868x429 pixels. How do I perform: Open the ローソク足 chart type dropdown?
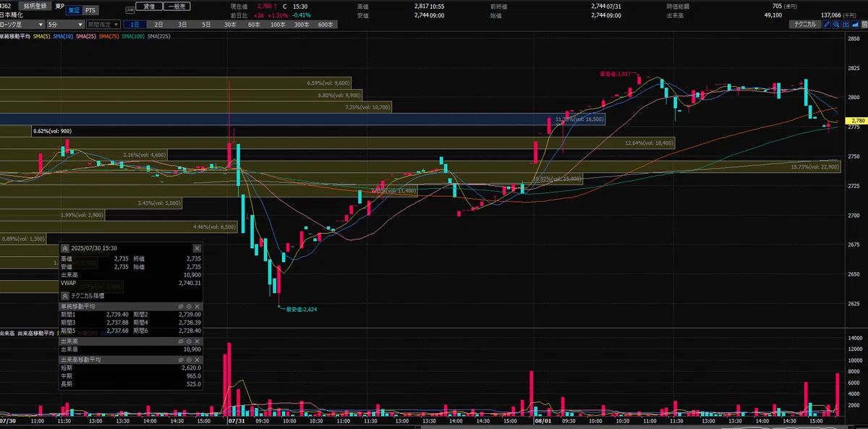click(x=22, y=25)
